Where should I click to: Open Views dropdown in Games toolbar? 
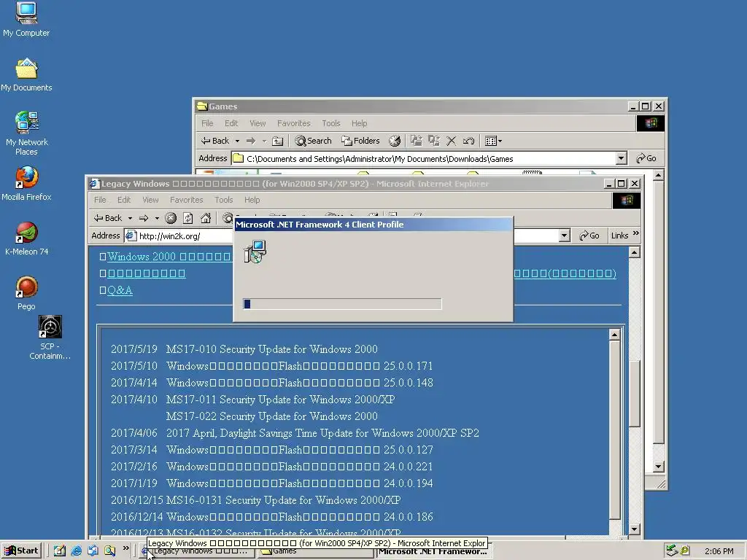click(493, 141)
